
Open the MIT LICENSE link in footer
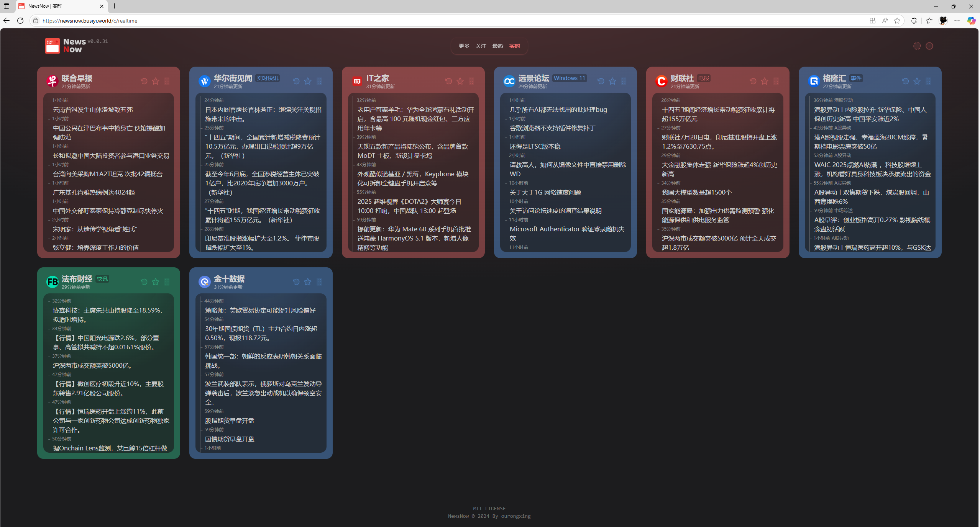[489, 509]
